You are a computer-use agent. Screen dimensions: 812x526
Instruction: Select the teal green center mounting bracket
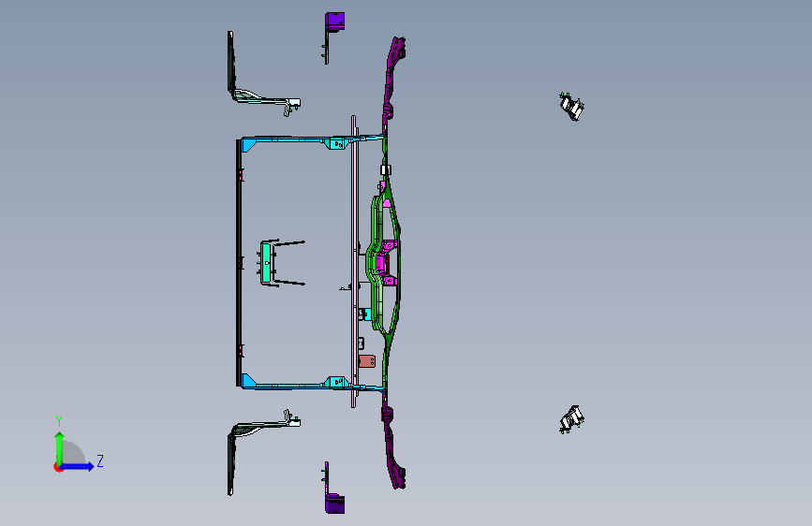click(266, 263)
